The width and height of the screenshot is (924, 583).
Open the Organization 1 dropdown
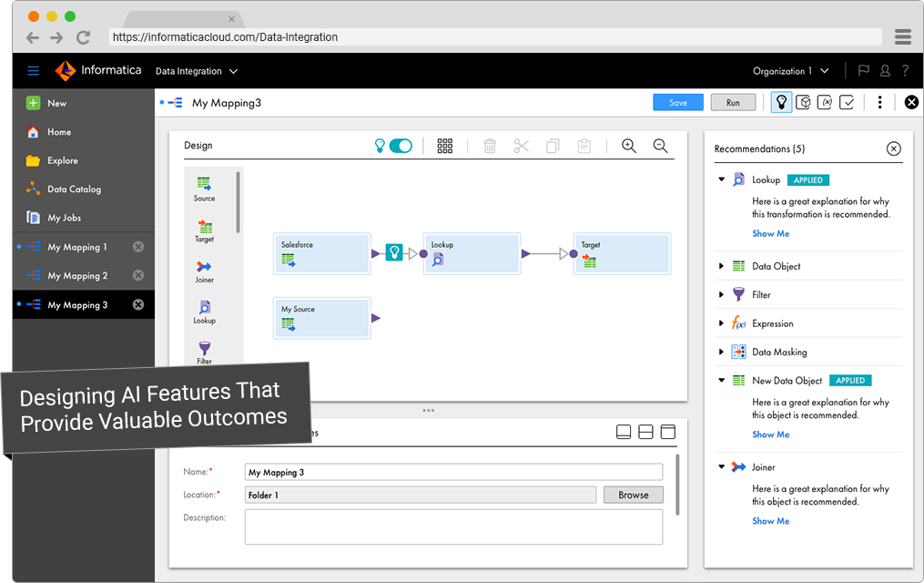tap(791, 71)
